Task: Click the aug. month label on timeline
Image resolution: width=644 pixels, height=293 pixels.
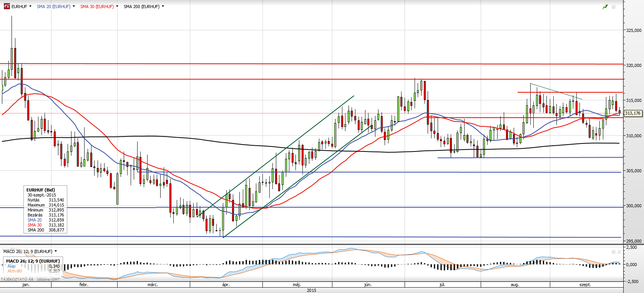Action: pyautogui.click(x=515, y=285)
